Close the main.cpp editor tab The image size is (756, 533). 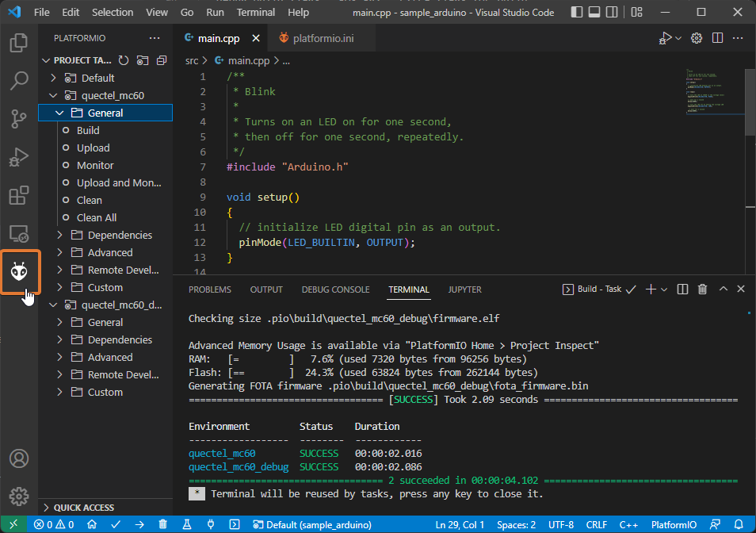click(x=256, y=38)
